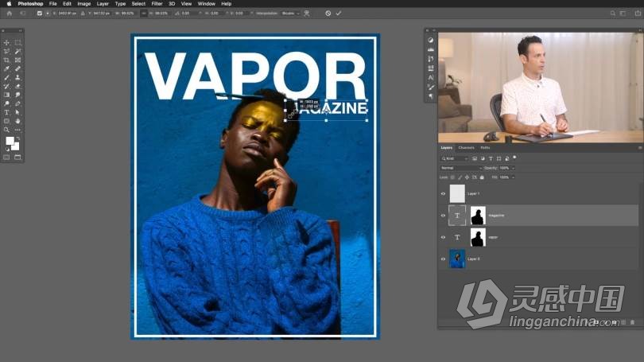Cancel the transform in options bar
The width and height of the screenshot is (644, 362).
tap(328, 13)
